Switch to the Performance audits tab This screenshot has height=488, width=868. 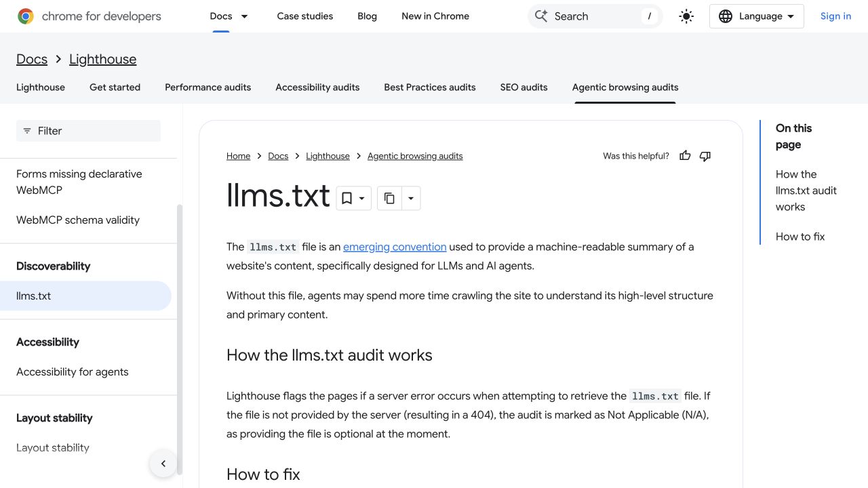pyautogui.click(x=208, y=87)
